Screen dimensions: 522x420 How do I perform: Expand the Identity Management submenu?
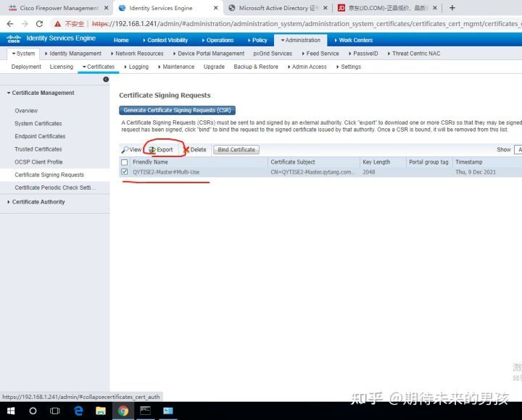tap(73, 54)
